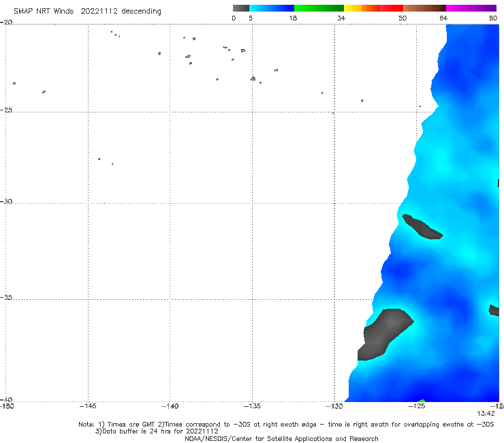Select the date 20221112 in the title
The height and width of the screenshot is (443, 504).
(99, 12)
